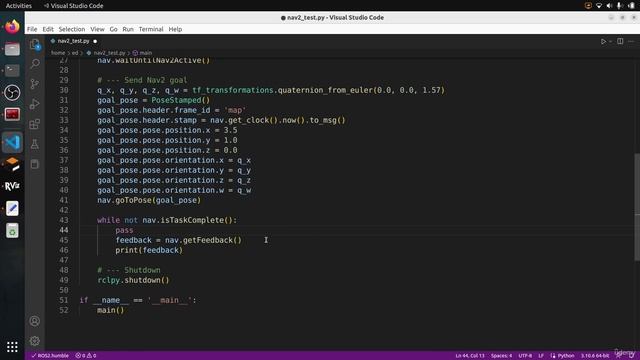Open Terminal from the dock
640x360 pixels.
coord(12,71)
